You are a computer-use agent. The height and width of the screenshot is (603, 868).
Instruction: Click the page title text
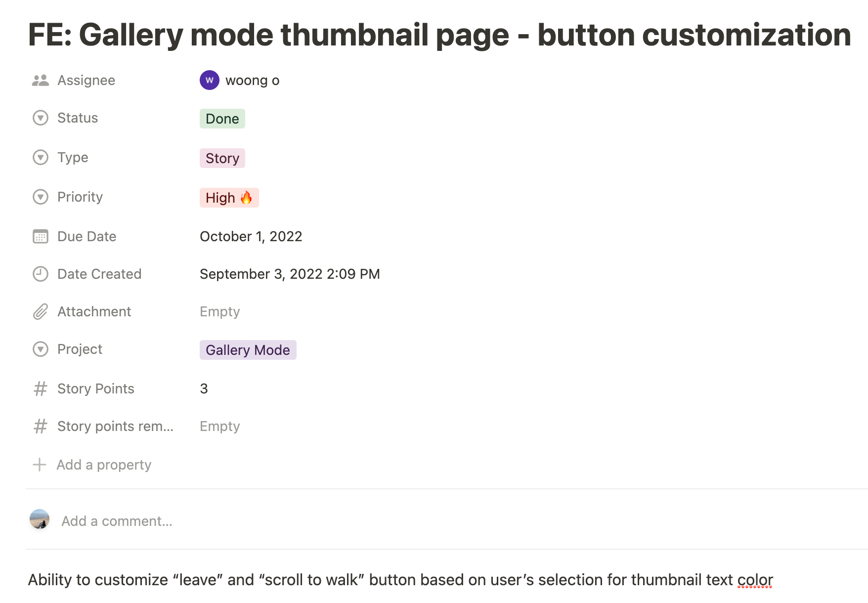(436, 35)
